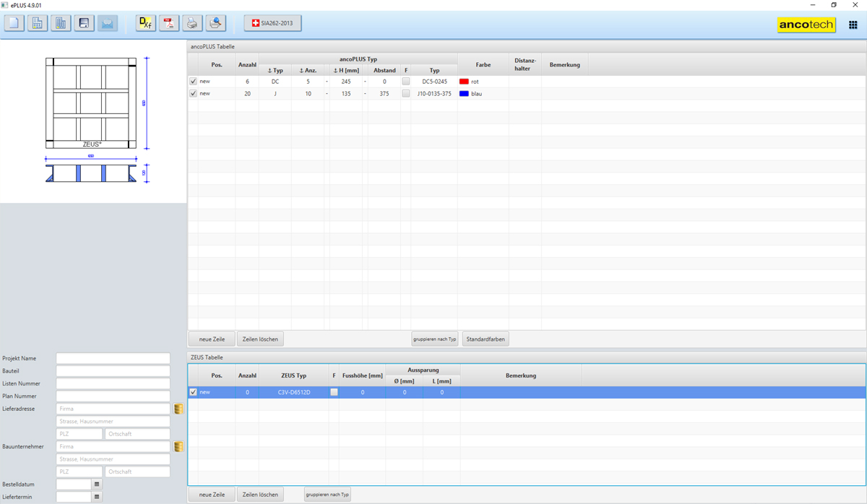
Task: Sort by the Typ column header
Action: coord(275,70)
